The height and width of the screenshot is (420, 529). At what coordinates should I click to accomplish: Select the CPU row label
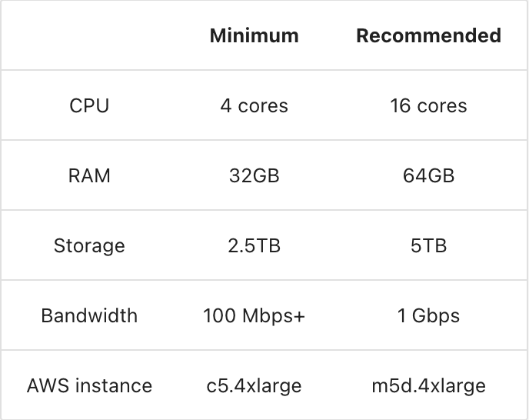[89, 105]
